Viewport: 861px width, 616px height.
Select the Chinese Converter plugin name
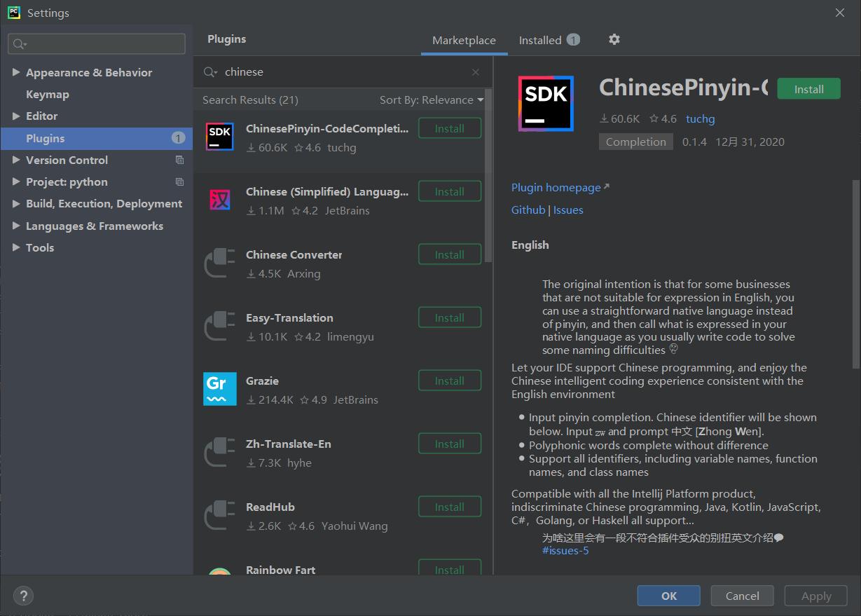point(294,254)
